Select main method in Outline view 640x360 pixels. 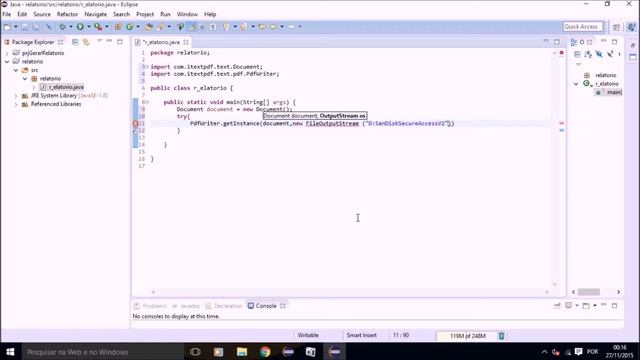pos(609,92)
